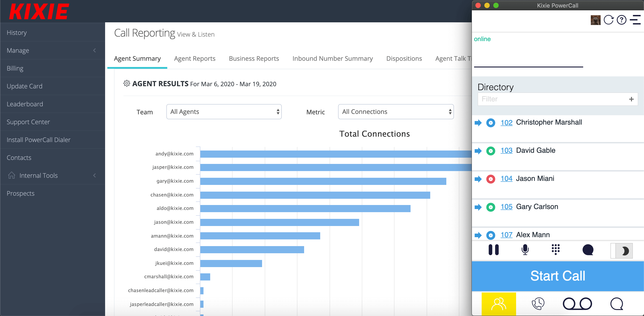Click the cmarshall@kixie.com chart label

click(169, 277)
